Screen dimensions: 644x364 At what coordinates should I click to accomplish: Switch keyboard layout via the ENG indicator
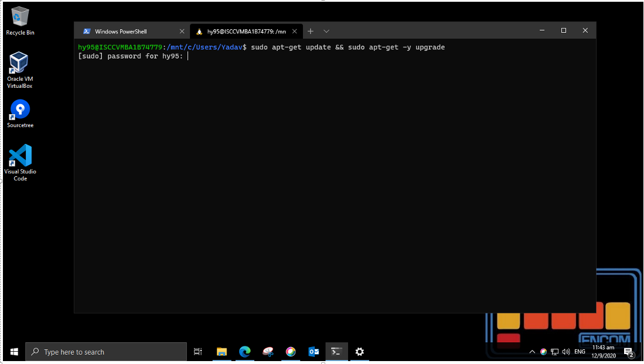pos(579,352)
